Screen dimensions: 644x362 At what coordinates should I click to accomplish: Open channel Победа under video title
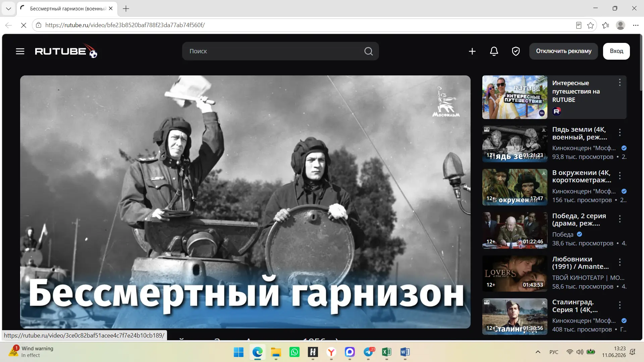tap(563, 234)
